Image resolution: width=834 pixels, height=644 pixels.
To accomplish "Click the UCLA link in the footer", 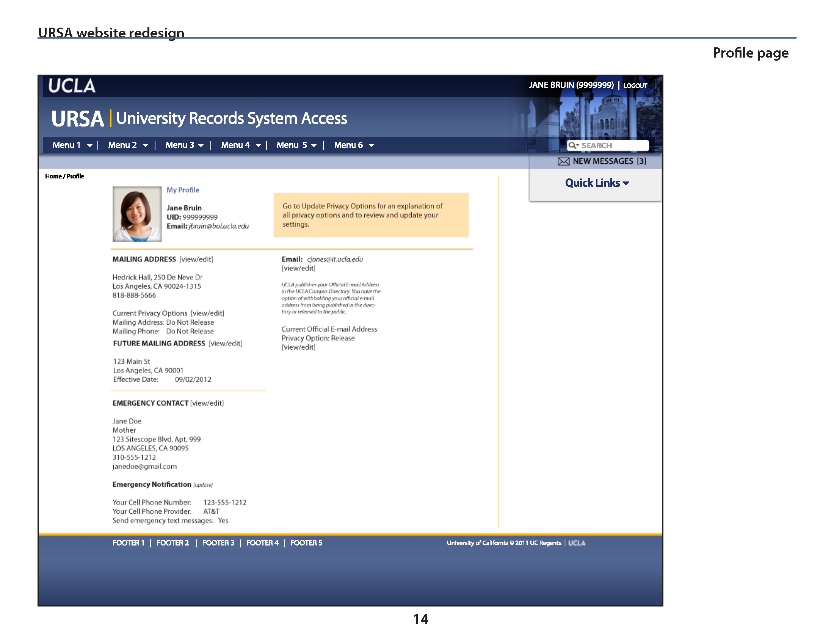I will click(577, 543).
